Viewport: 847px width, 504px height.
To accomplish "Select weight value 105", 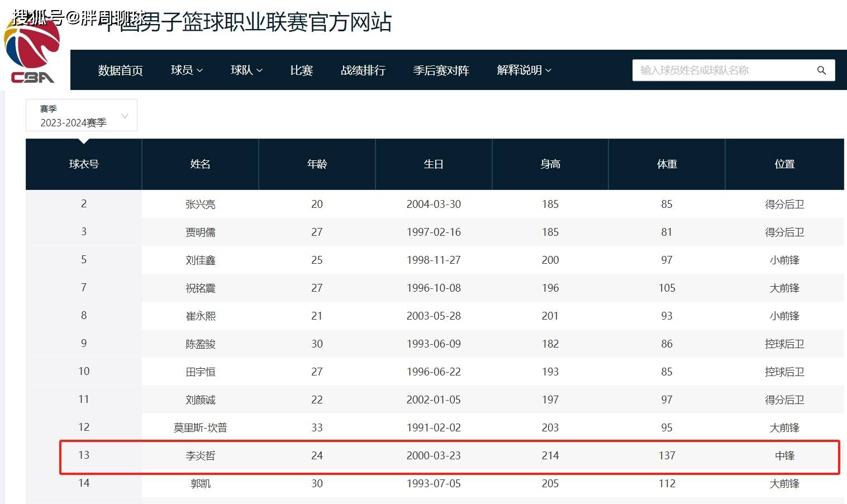I will [667, 288].
